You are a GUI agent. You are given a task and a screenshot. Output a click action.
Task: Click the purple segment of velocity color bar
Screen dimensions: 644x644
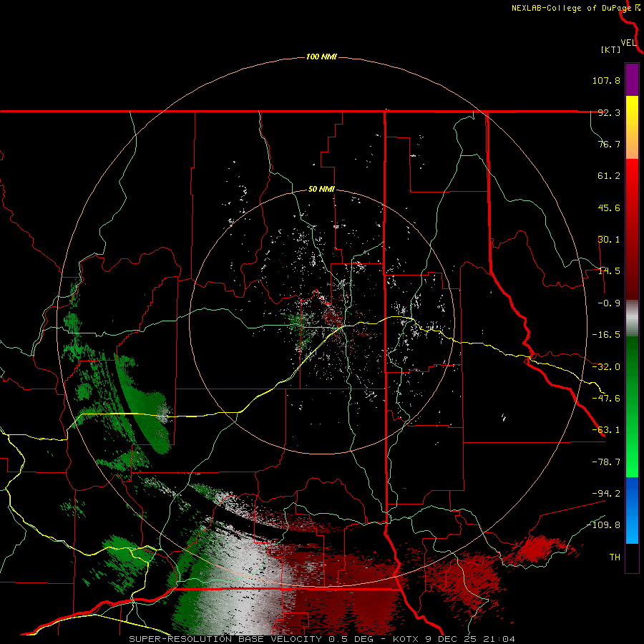(x=632, y=79)
